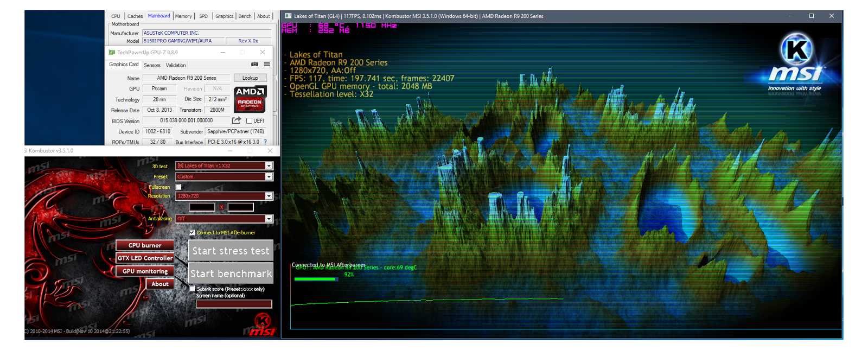Click the Screen name optional input field

click(x=234, y=304)
